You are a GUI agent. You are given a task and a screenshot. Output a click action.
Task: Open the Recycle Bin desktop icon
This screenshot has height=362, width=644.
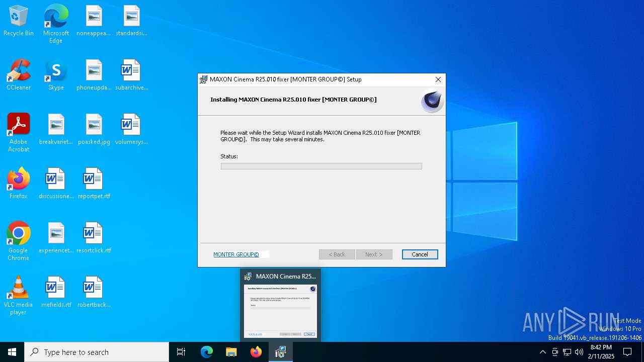click(19, 21)
